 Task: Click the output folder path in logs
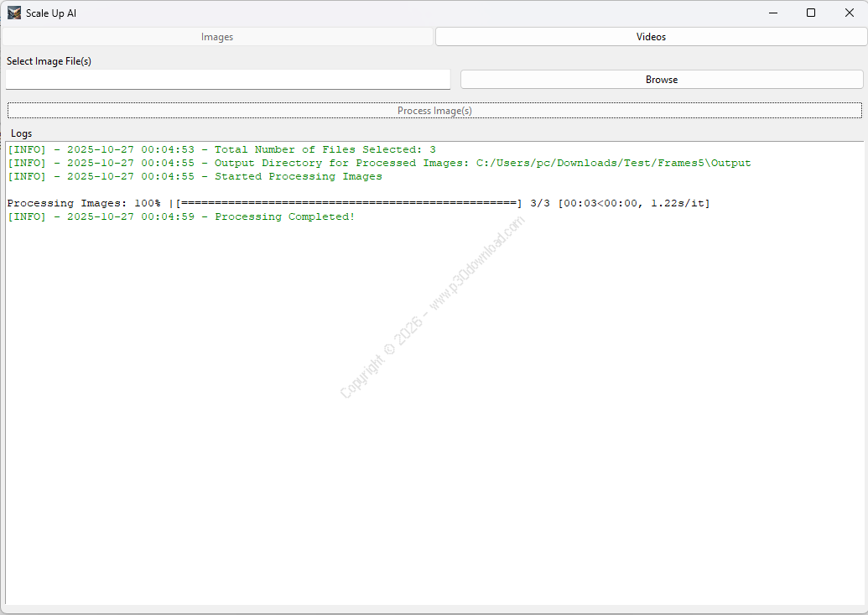click(613, 163)
